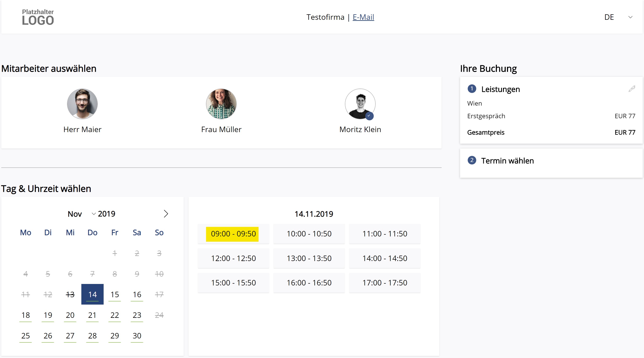Choose the 09:00 - 09:50 time slot
644x358 pixels.
click(x=233, y=234)
